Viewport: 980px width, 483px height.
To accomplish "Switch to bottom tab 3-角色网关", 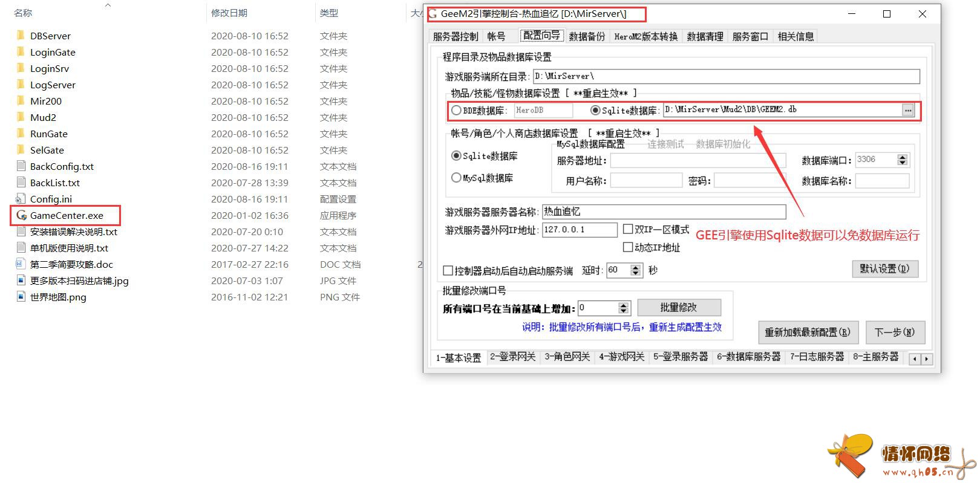I will (567, 357).
